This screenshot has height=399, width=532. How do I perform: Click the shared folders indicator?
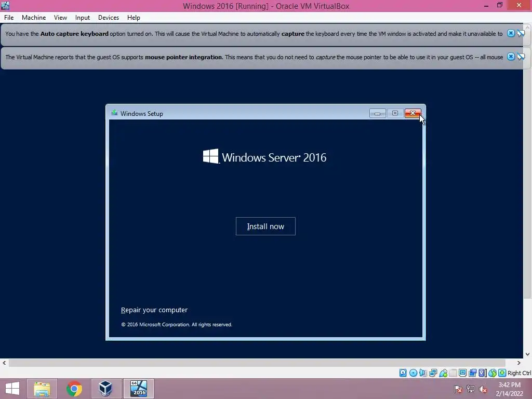pos(453,373)
